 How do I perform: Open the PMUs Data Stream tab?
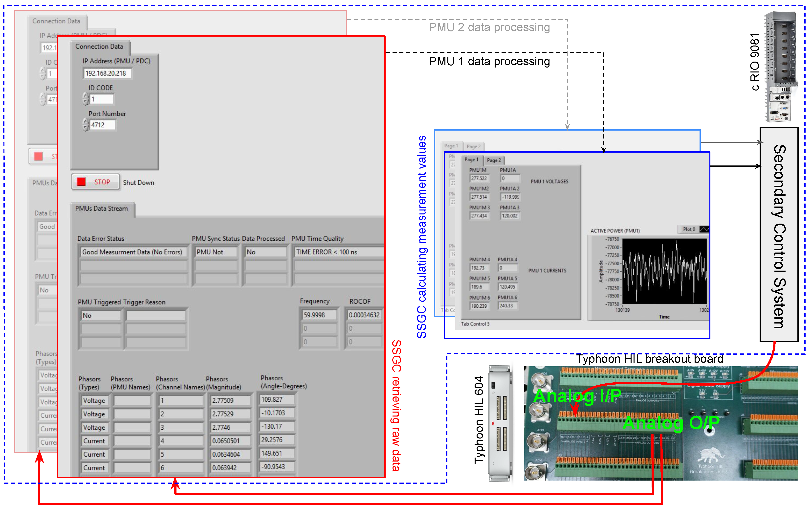pyautogui.click(x=101, y=209)
